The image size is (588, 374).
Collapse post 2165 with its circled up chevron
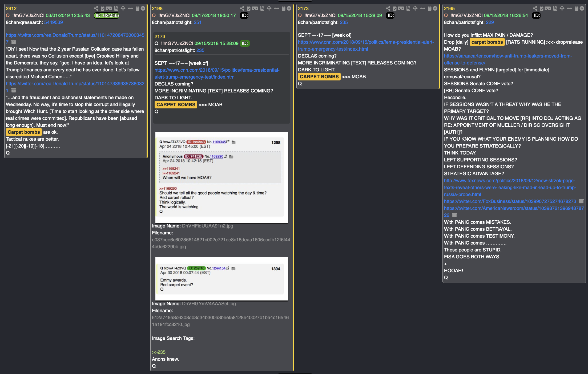(582, 9)
